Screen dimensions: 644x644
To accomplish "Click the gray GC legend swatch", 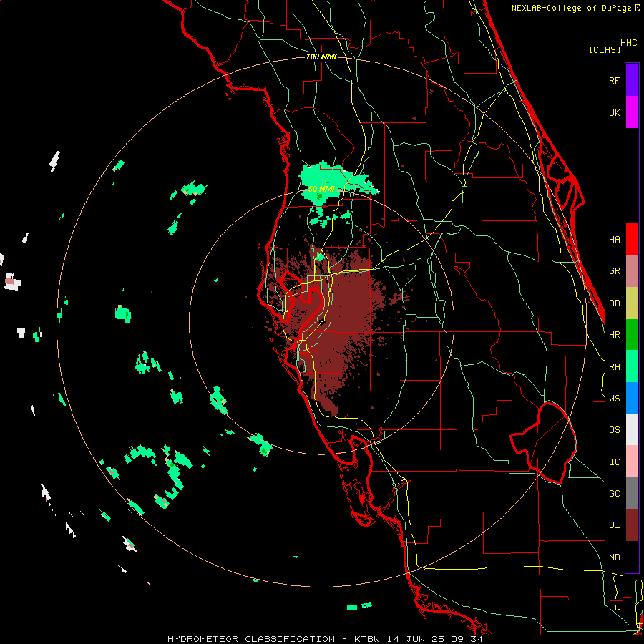I will point(632,493).
